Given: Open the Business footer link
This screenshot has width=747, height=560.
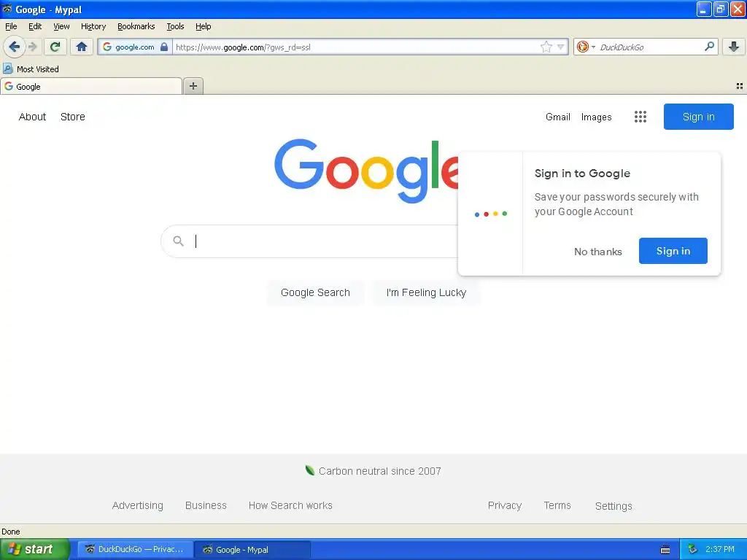Looking at the screenshot, I should pyautogui.click(x=206, y=505).
